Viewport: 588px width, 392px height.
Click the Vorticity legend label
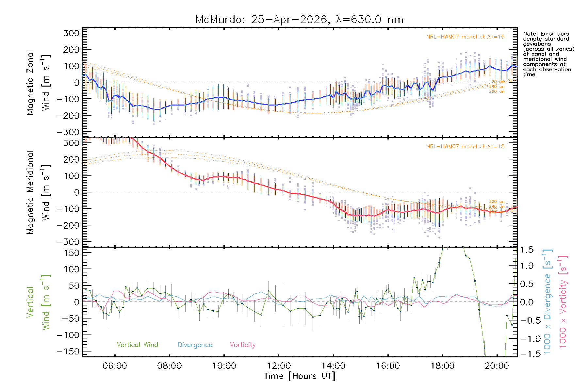pos(243,345)
